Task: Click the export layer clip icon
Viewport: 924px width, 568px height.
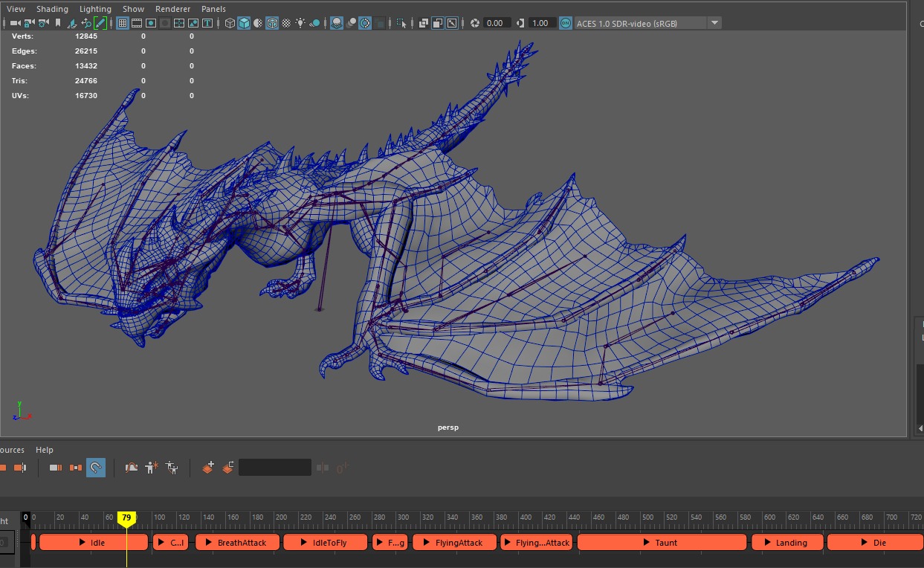Action: click(228, 468)
